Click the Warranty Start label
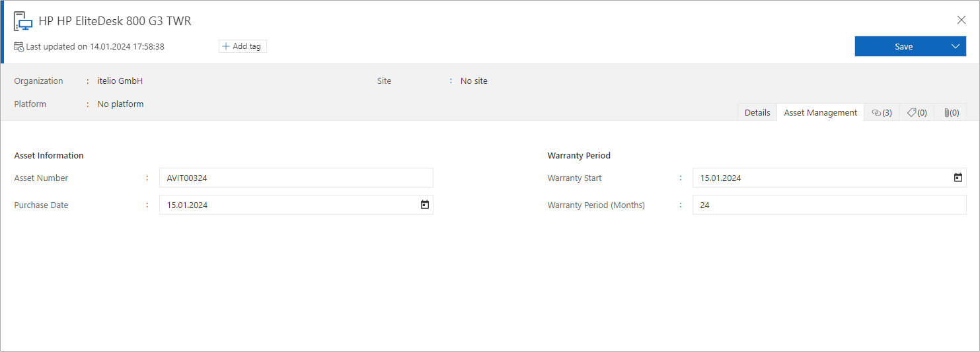This screenshot has height=352, width=980. click(574, 178)
